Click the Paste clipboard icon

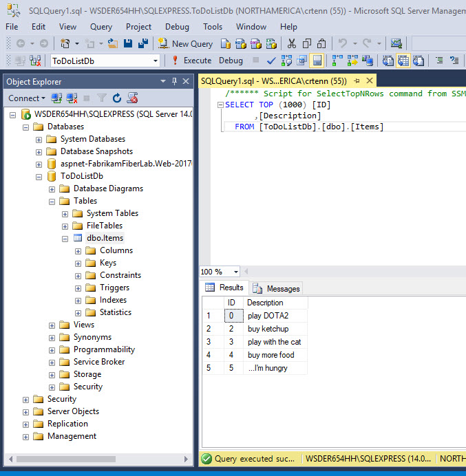[x=321, y=43]
